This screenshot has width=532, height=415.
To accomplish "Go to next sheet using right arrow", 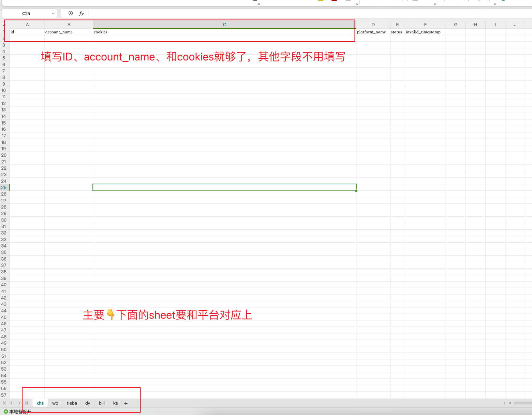I will point(19,403).
